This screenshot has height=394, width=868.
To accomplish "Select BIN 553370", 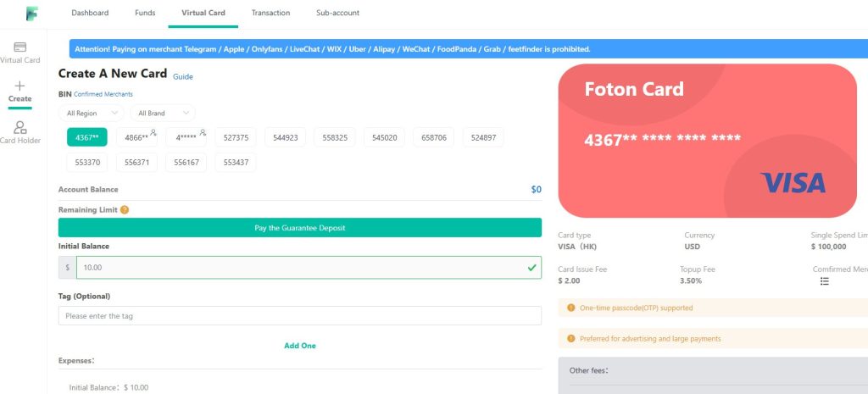I will (87, 163).
